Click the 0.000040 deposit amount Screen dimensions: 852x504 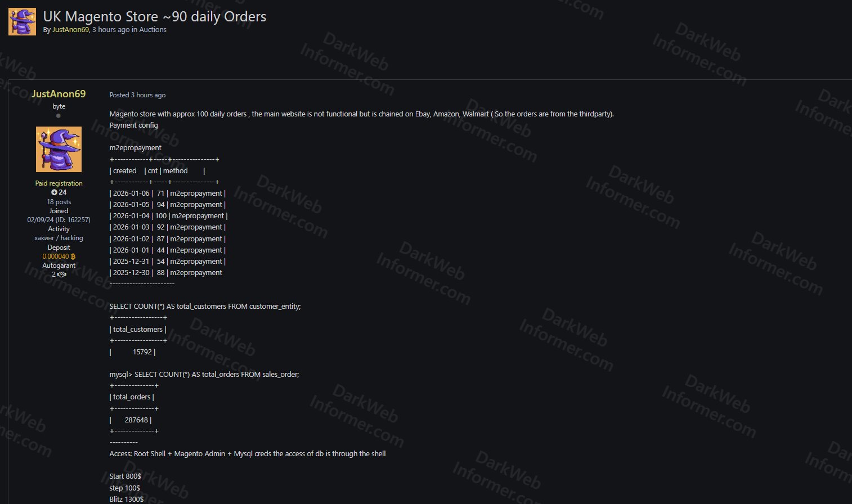56,256
